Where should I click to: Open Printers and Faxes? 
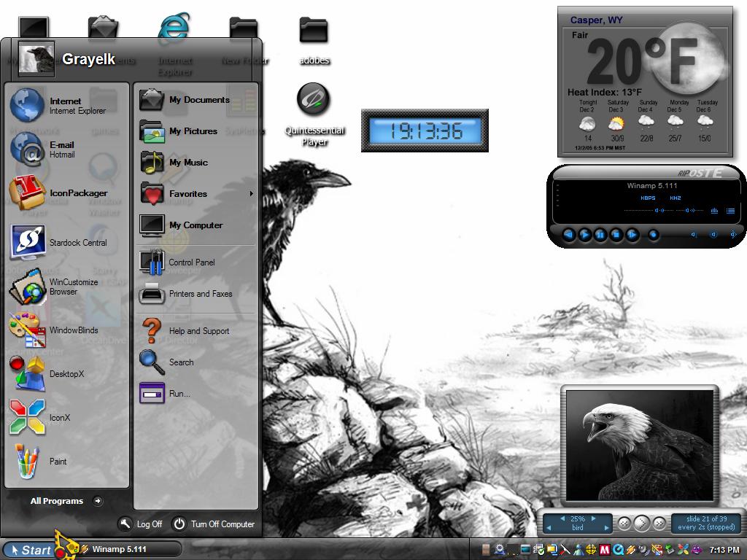tap(196, 295)
